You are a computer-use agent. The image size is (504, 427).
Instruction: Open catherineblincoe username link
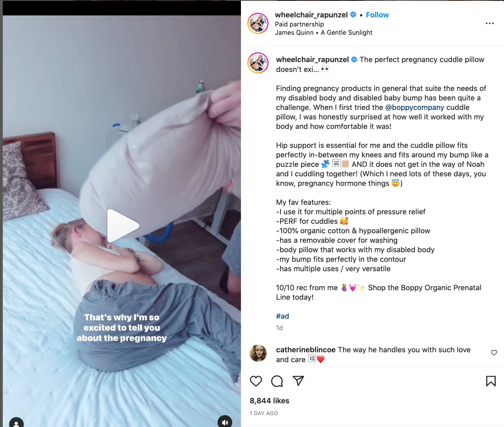click(x=306, y=350)
